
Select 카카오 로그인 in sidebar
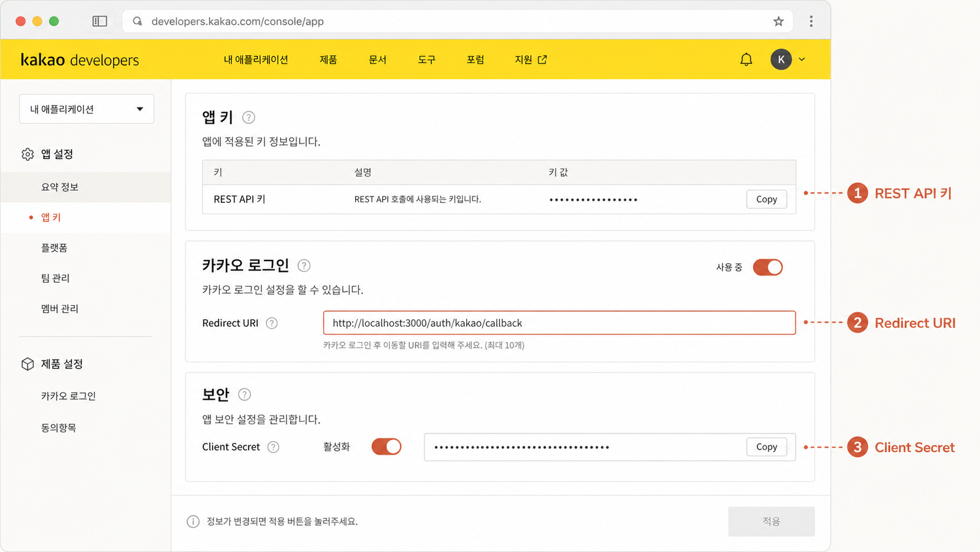click(68, 396)
